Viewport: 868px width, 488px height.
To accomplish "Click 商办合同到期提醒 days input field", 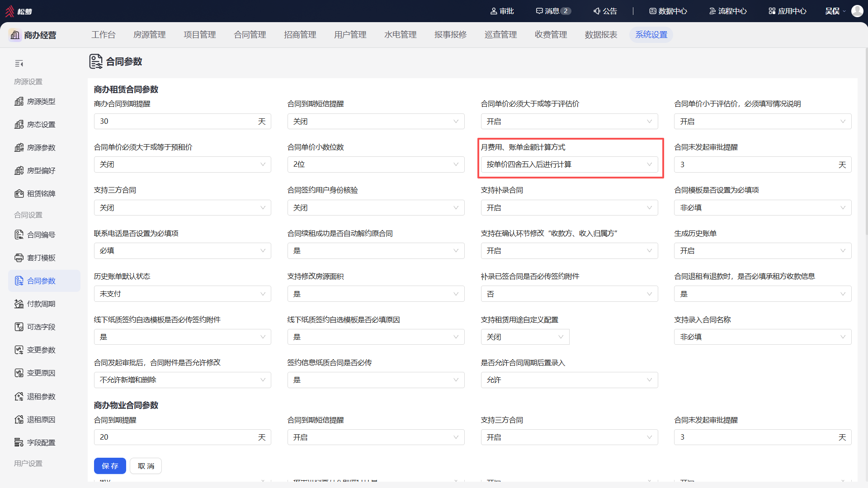I will (182, 122).
